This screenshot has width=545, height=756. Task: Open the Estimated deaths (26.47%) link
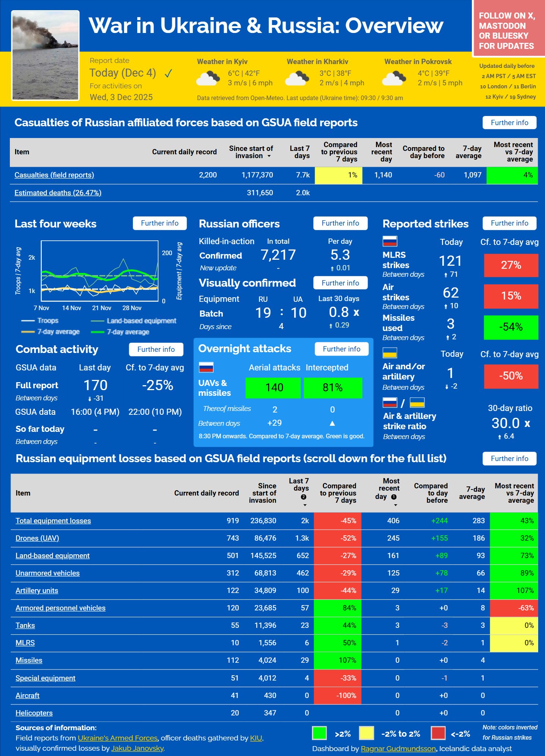[58, 193]
